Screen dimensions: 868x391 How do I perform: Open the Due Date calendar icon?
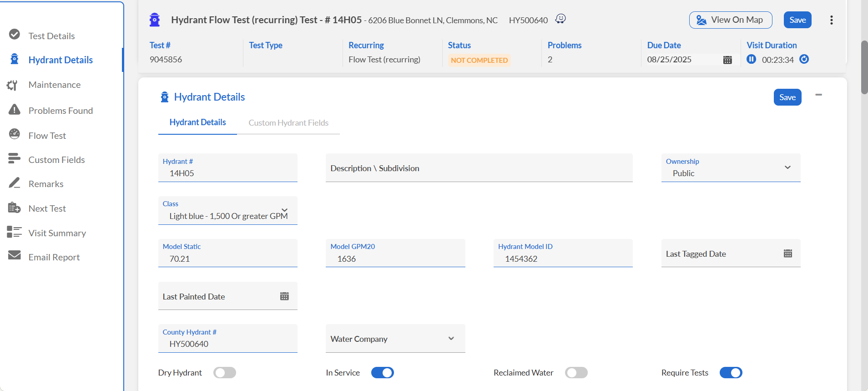coord(727,60)
